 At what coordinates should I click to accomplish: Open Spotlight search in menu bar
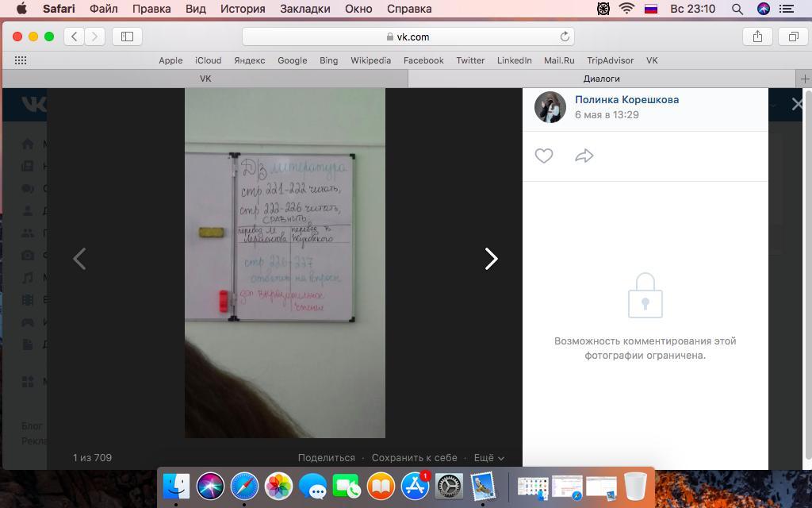(x=737, y=9)
